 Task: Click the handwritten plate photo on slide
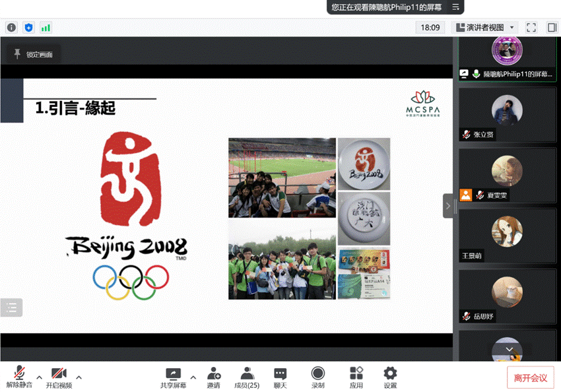click(x=364, y=219)
